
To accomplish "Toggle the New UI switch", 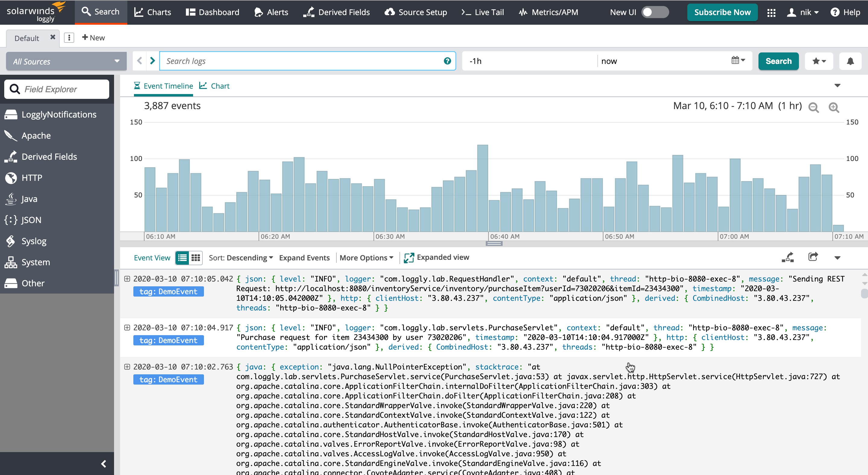I will (x=655, y=12).
